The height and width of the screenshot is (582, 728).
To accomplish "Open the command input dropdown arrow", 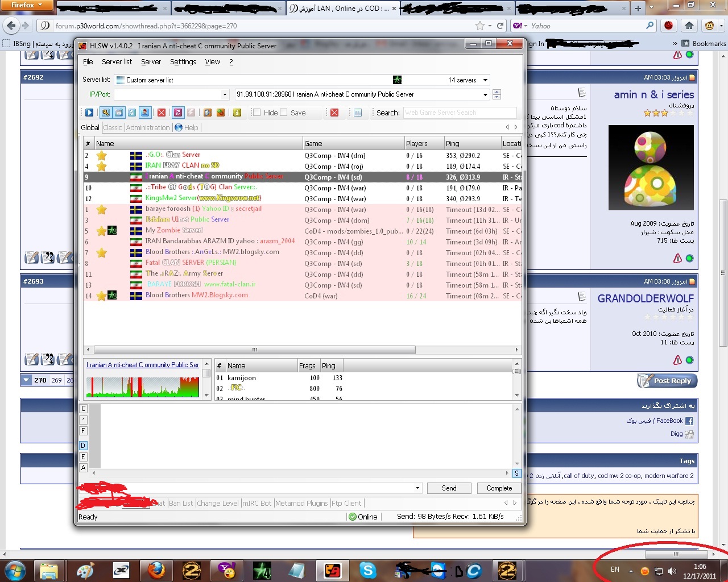I will pos(417,488).
